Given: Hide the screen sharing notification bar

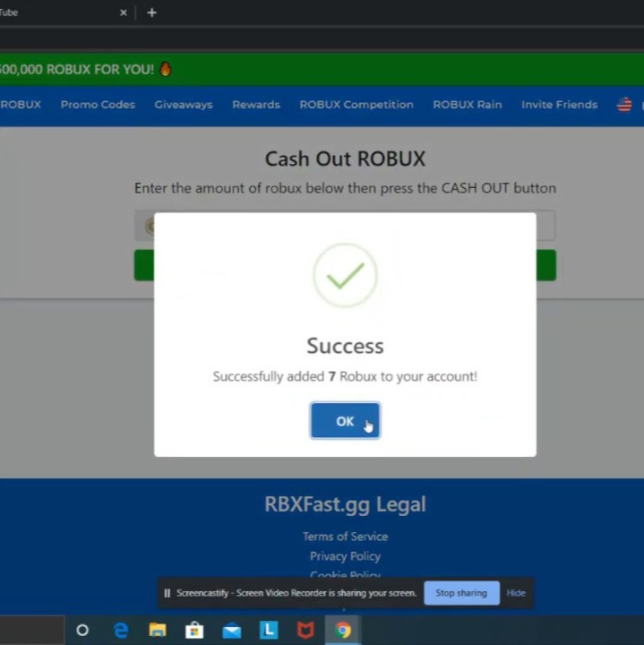Looking at the screenshot, I should pos(516,593).
